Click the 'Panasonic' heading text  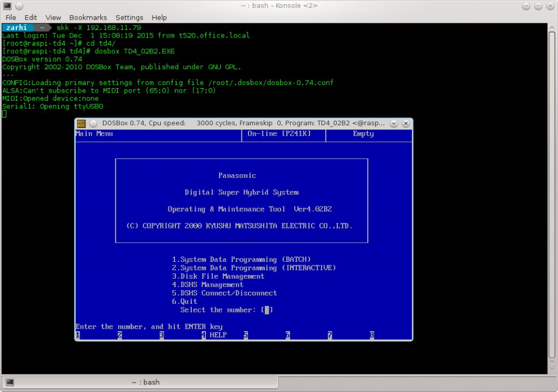(x=237, y=175)
